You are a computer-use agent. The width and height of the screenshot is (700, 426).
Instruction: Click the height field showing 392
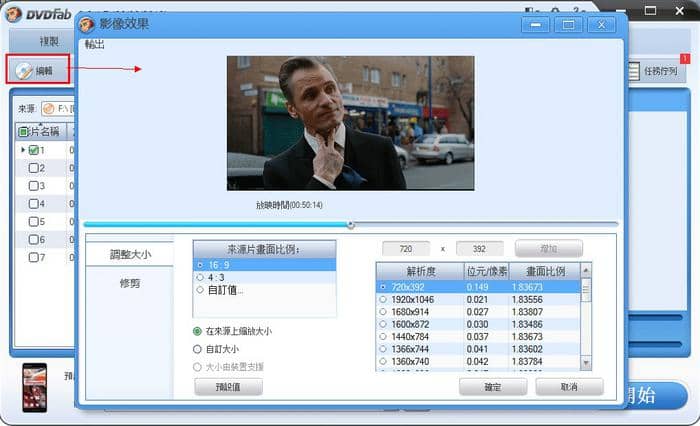pos(479,249)
